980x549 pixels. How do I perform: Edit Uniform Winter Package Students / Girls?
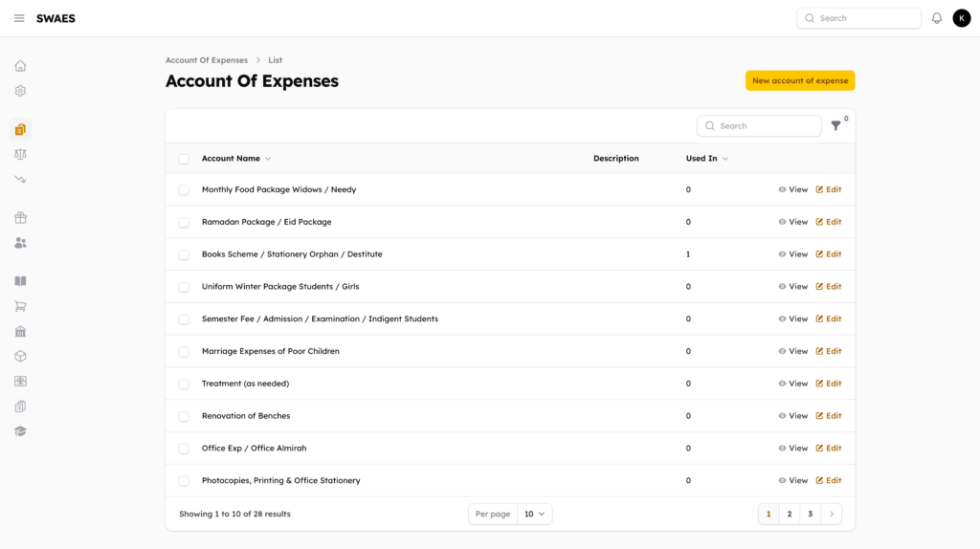click(829, 287)
